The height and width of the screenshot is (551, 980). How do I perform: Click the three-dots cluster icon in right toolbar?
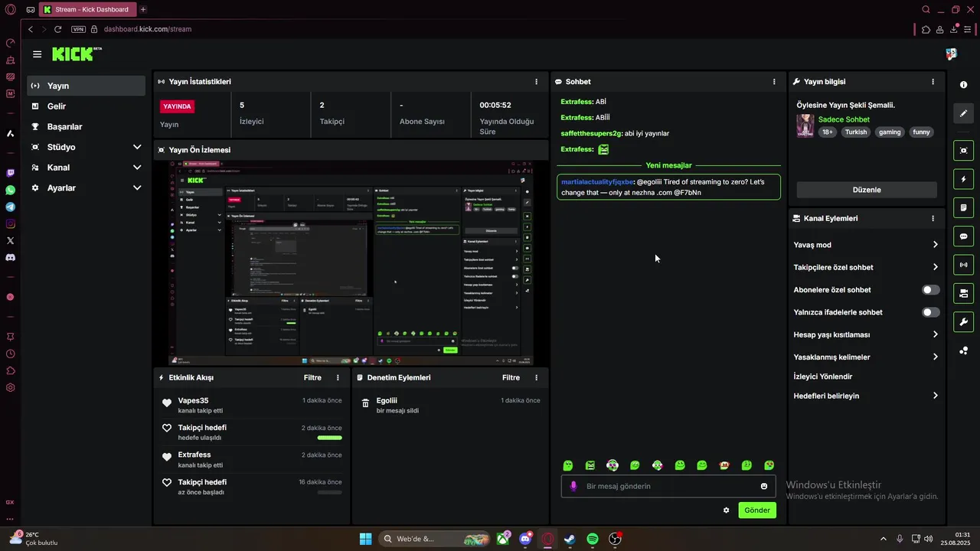point(964,350)
